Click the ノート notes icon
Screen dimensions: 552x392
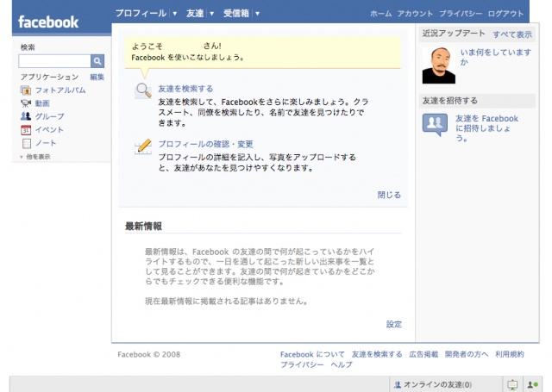tap(27, 143)
